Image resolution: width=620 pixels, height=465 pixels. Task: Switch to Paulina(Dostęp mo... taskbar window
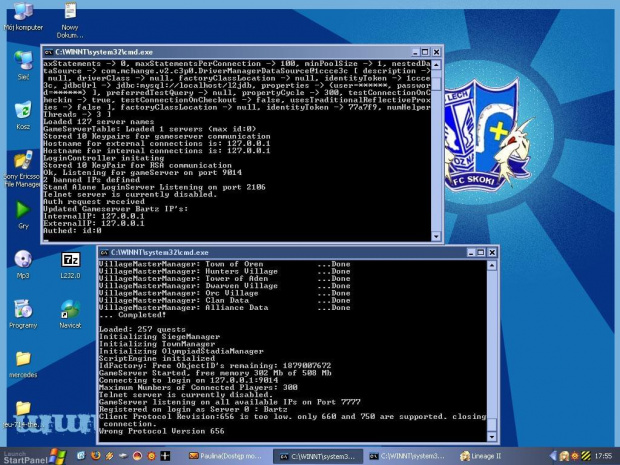coord(226,456)
